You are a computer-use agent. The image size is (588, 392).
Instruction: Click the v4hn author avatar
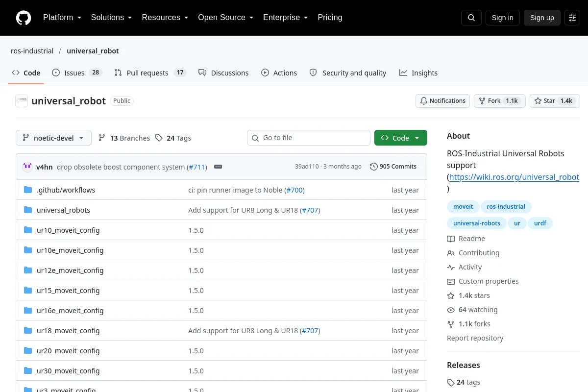point(27,167)
